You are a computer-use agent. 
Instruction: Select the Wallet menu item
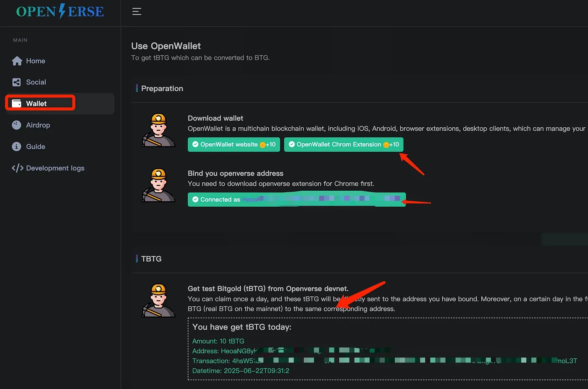click(60, 103)
